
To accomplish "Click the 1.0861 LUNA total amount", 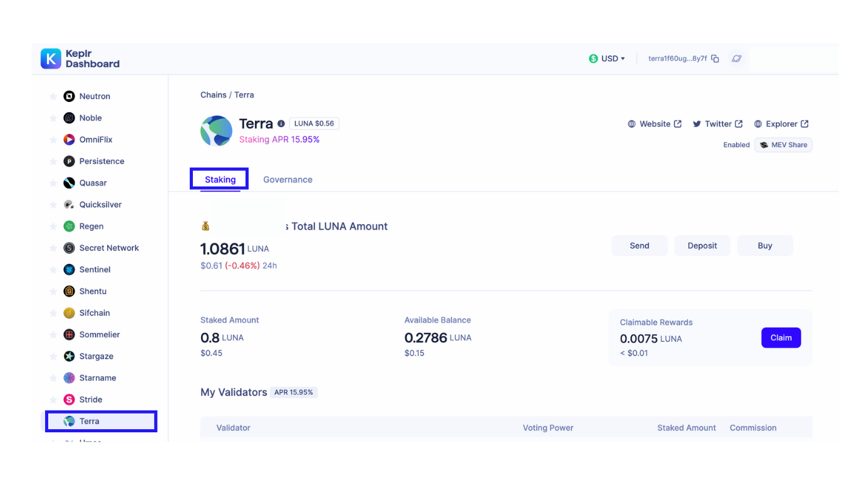I will (x=234, y=249).
